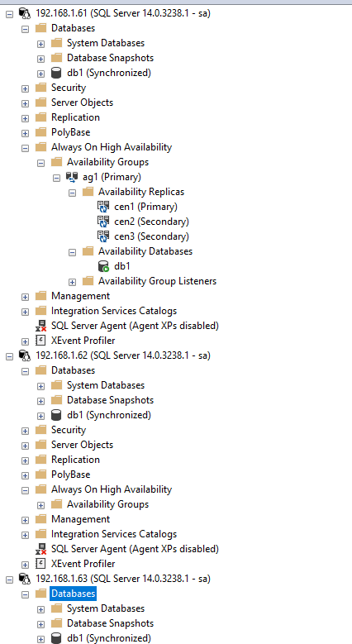352x644 pixels.
Task: Click the 192.168.1.63 server icon
Action: [25, 580]
